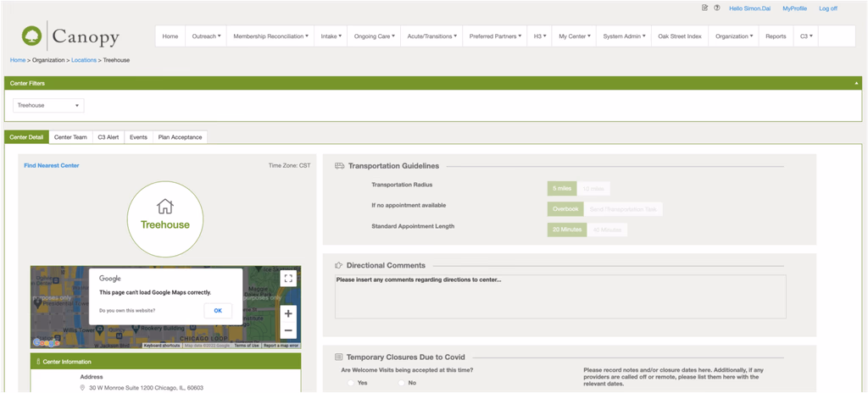Click the help question mark icon
868x393 pixels.
pyautogui.click(x=717, y=8)
